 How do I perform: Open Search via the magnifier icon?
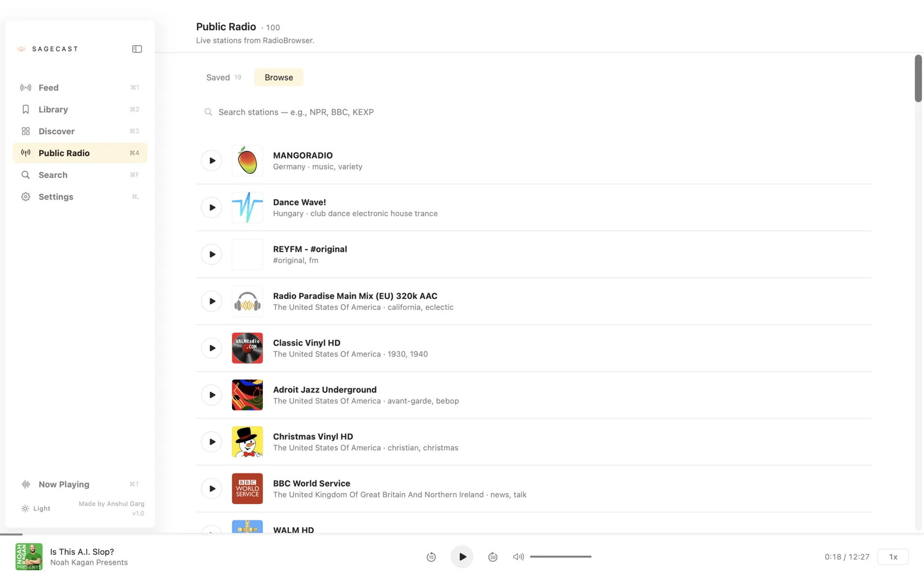click(25, 175)
